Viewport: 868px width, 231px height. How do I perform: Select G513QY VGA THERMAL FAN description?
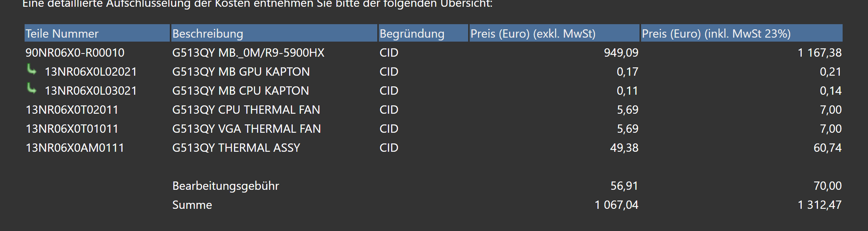(x=246, y=129)
